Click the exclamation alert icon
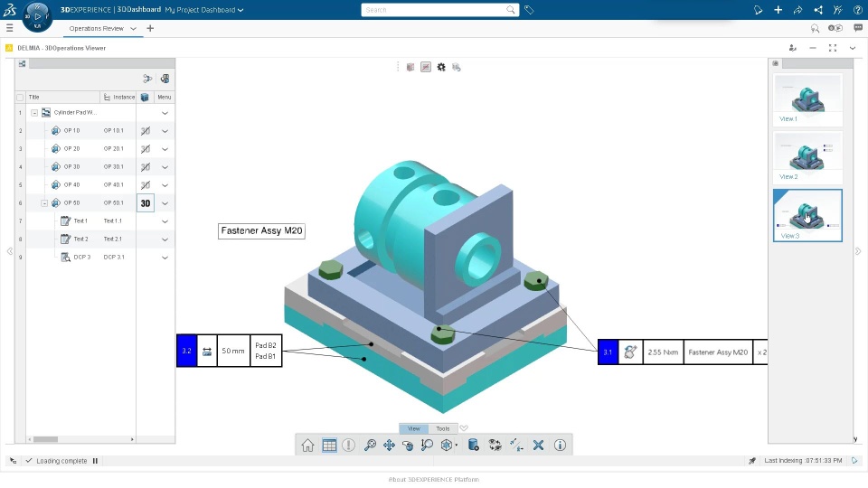The image size is (868, 488). (349, 445)
